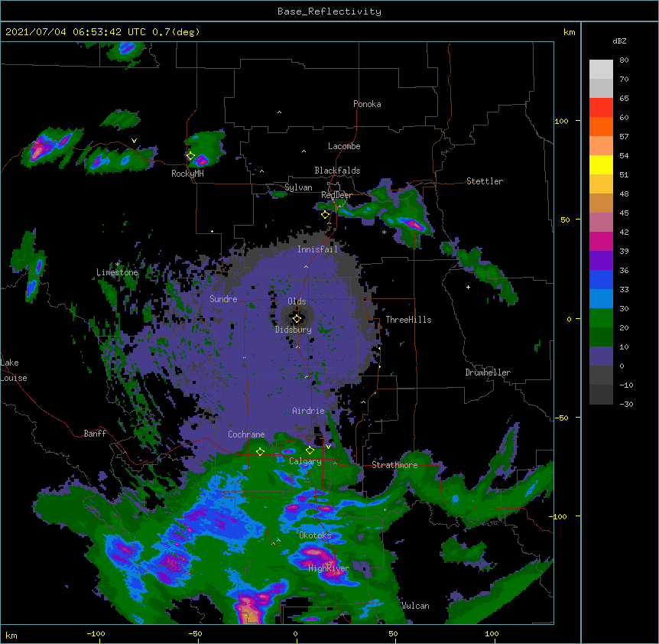
Task: Click the white asterisk marker near Limestone
Action: (x=118, y=264)
